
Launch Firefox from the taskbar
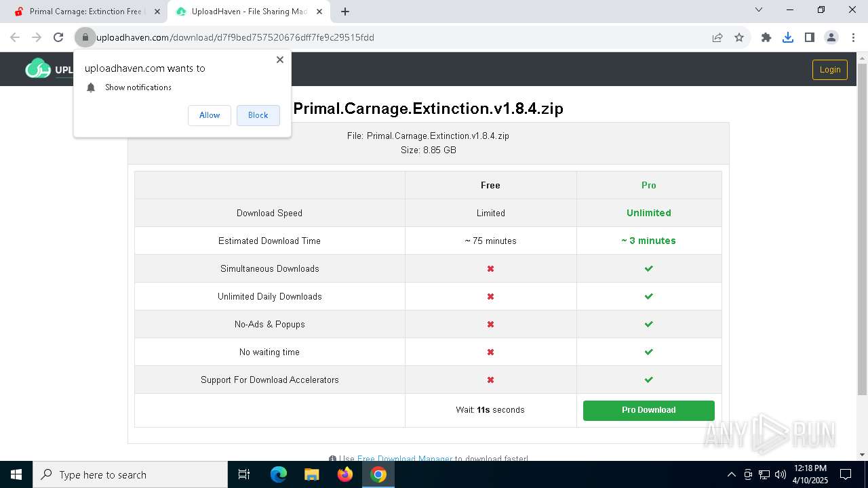345,474
